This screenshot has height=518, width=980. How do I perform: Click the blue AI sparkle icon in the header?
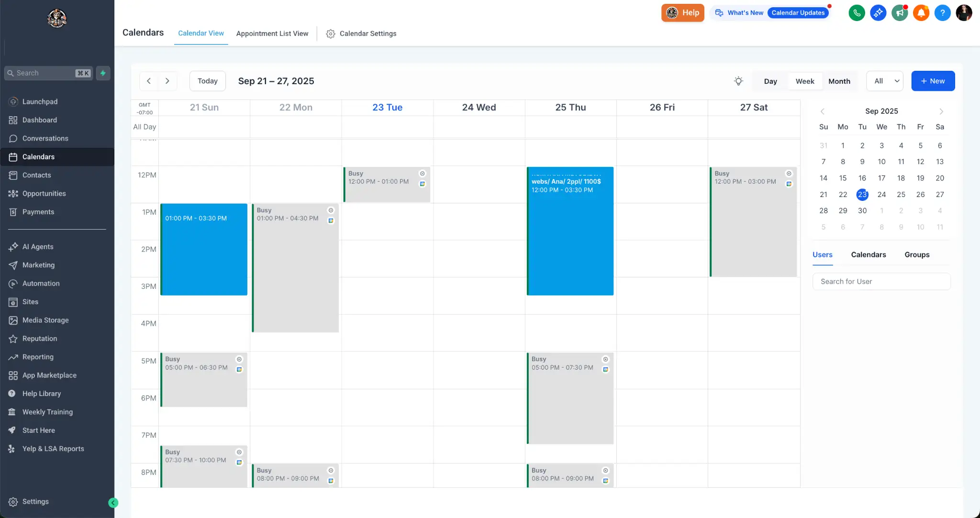[878, 13]
